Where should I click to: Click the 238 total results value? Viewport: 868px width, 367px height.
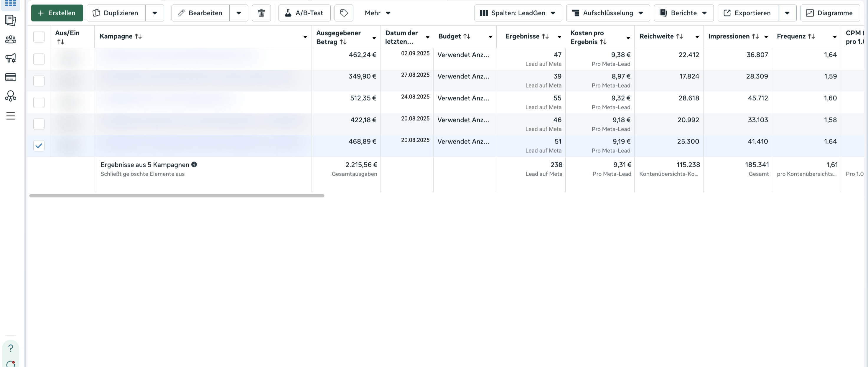[x=556, y=164]
